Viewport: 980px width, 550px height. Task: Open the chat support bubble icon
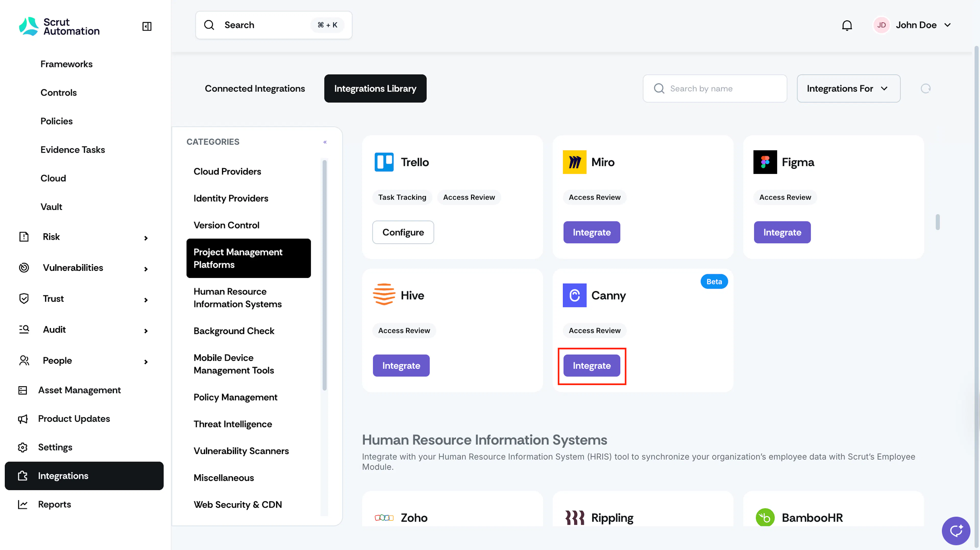[x=956, y=530]
